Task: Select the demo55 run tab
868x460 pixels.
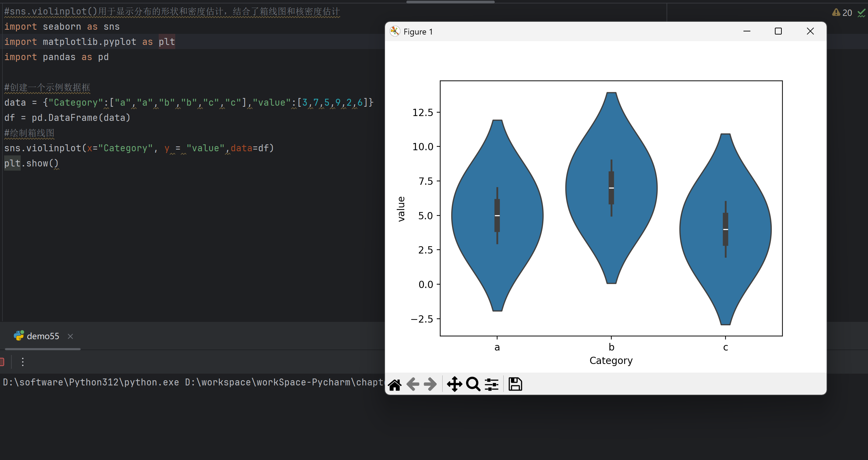Action: pyautogui.click(x=43, y=336)
